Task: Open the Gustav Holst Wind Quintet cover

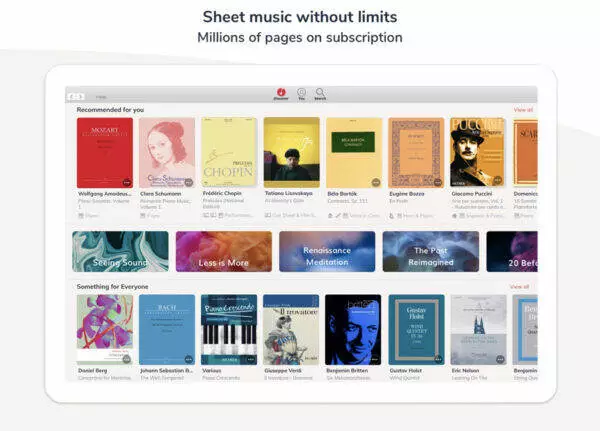Action: (416, 330)
